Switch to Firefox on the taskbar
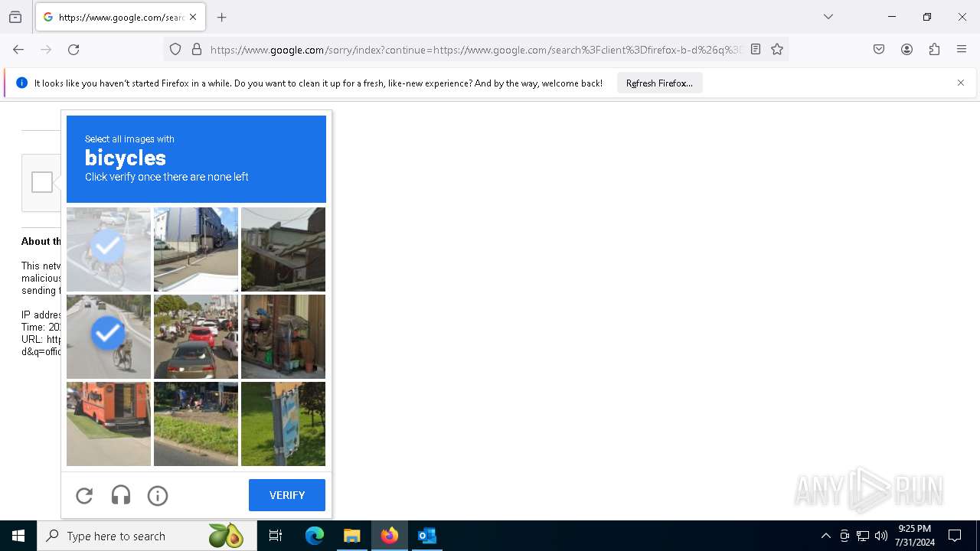Viewport: 980px width, 551px height. [x=390, y=536]
